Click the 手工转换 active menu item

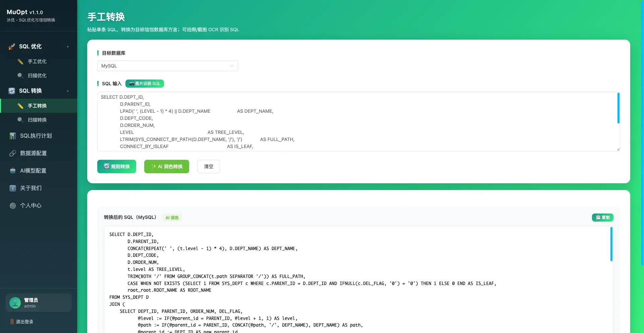click(x=39, y=106)
